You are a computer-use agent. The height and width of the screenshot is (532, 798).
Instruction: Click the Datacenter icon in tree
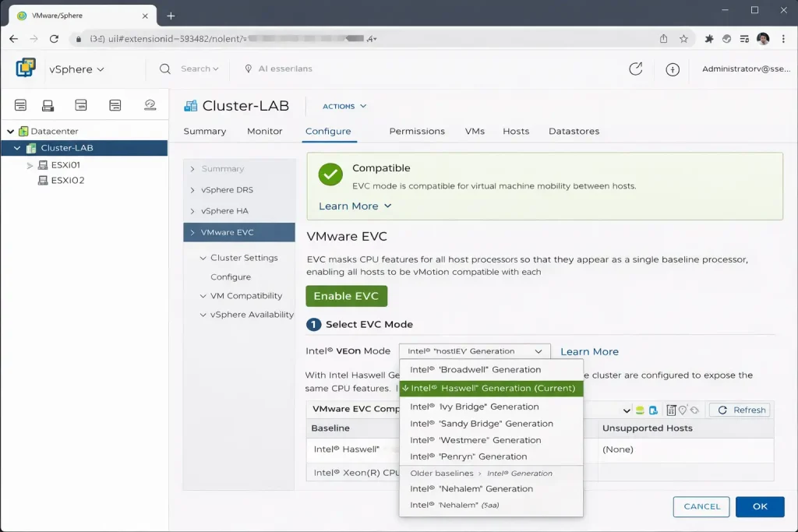23,131
